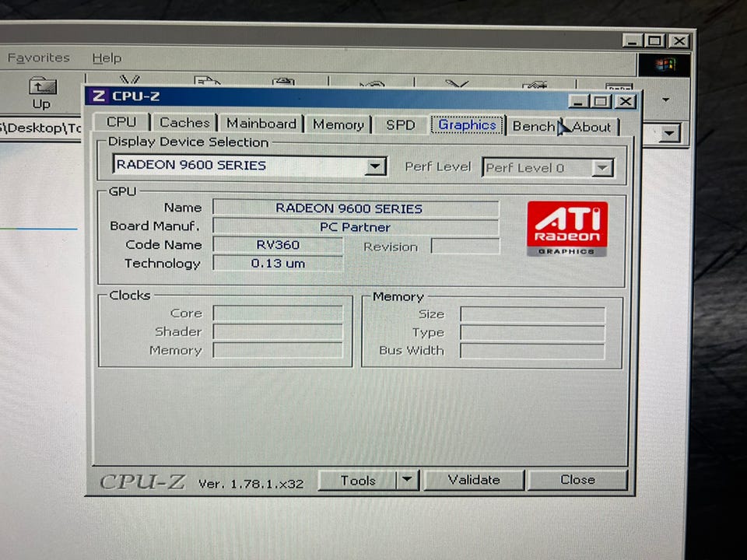
Task: Click the version text Ver. 1.78.1.x32
Action: (x=251, y=484)
